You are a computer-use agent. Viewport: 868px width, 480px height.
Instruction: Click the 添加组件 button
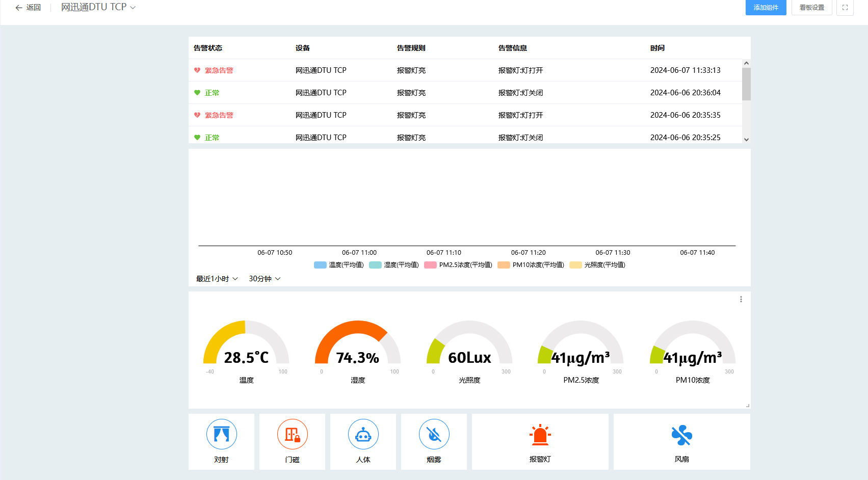pos(766,8)
